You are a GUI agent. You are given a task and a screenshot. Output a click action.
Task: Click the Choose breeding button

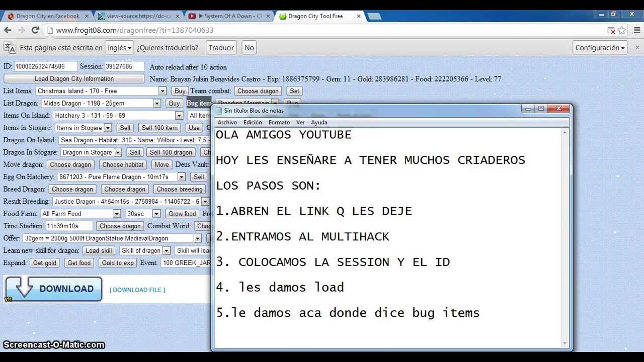(x=179, y=190)
